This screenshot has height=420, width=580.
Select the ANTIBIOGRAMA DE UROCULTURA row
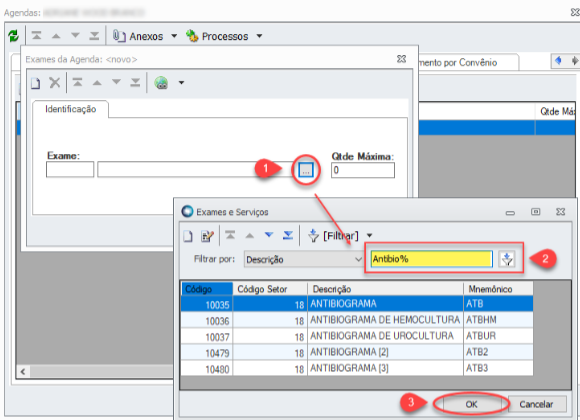357,336
